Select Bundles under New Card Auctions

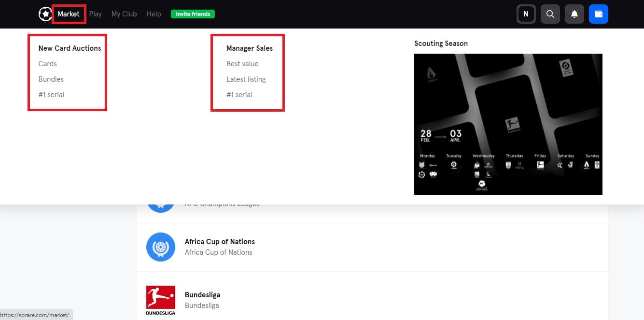pyautogui.click(x=51, y=79)
